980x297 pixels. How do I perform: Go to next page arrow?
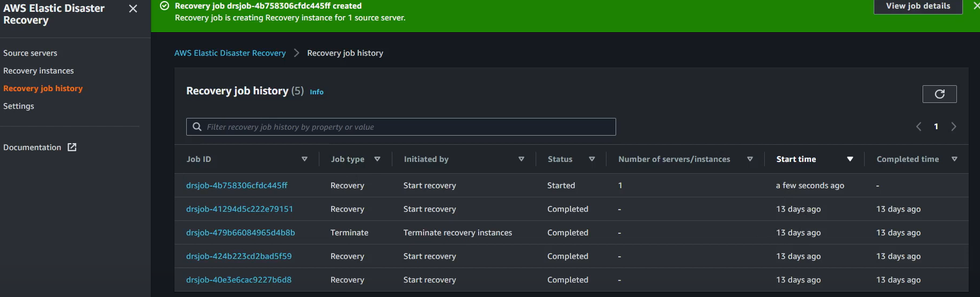[x=954, y=127]
